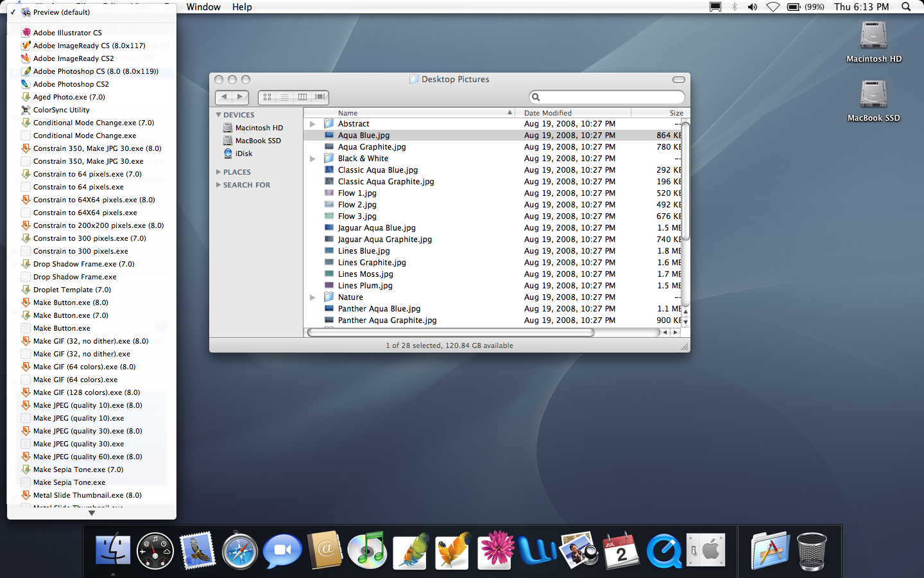This screenshot has width=924, height=578.
Task: Choose Adobe Illustrator CS in menu
Action: (92, 33)
